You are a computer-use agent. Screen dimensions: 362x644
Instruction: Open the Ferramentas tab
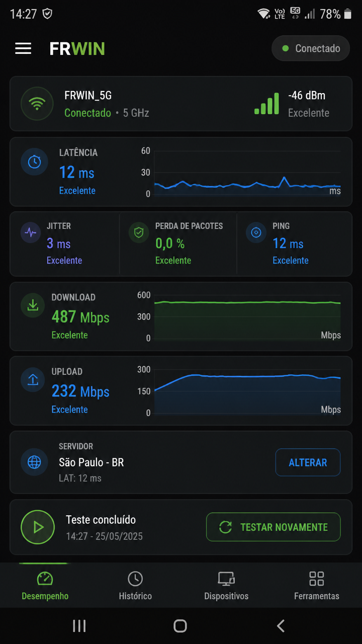(317, 586)
